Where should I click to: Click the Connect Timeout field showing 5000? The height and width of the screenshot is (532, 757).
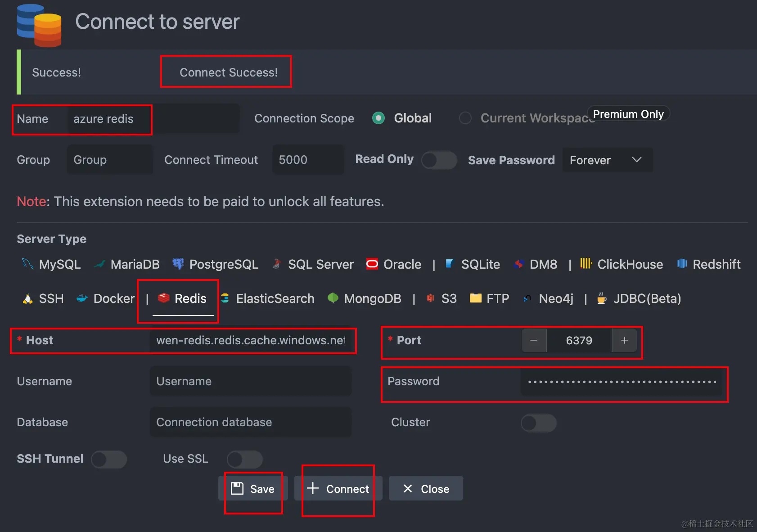pos(308,160)
